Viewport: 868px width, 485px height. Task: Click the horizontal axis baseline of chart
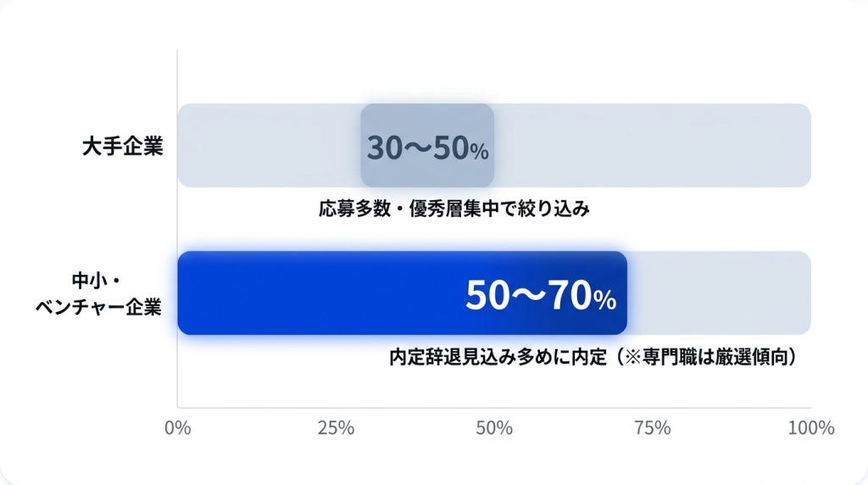click(494, 408)
